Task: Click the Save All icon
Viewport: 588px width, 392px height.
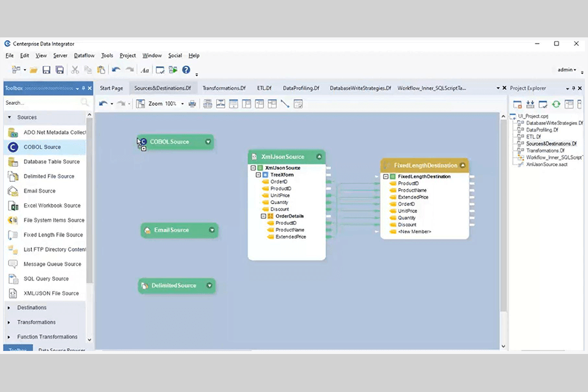Action: pyautogui.click(x=59, y=70)
